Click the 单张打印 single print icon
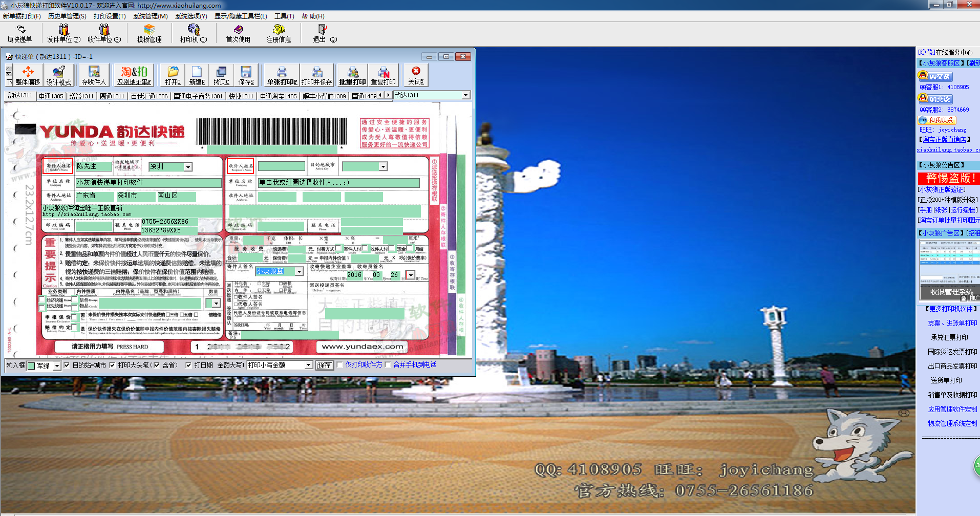Viewport: 980px width, 516px height. 282,75
